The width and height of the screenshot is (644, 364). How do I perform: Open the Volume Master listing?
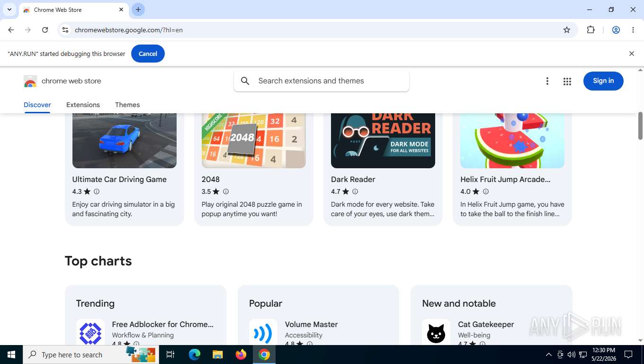tap(311, 324)
